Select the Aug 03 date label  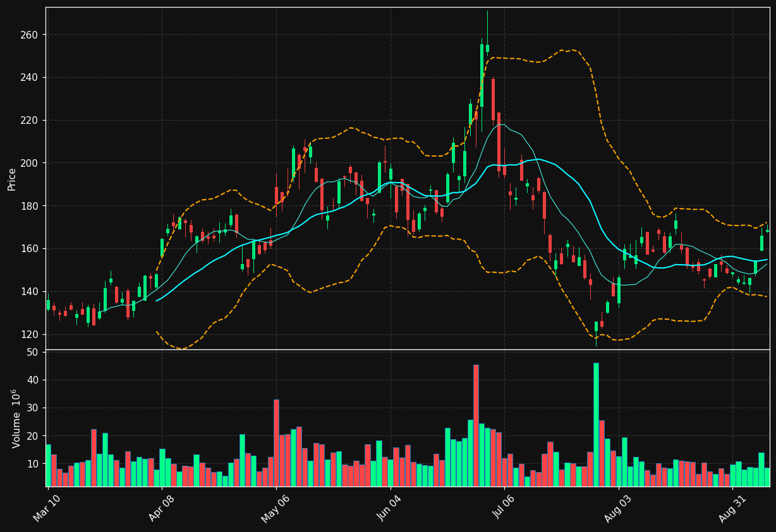pos(618,509)
